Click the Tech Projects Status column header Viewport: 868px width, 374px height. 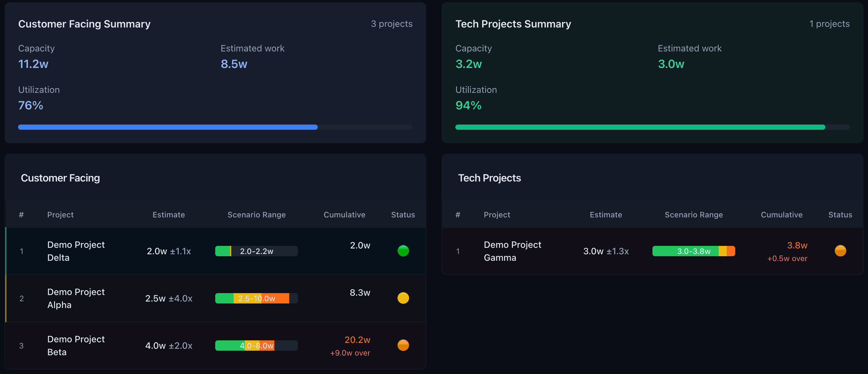click(x=840, y=215)
